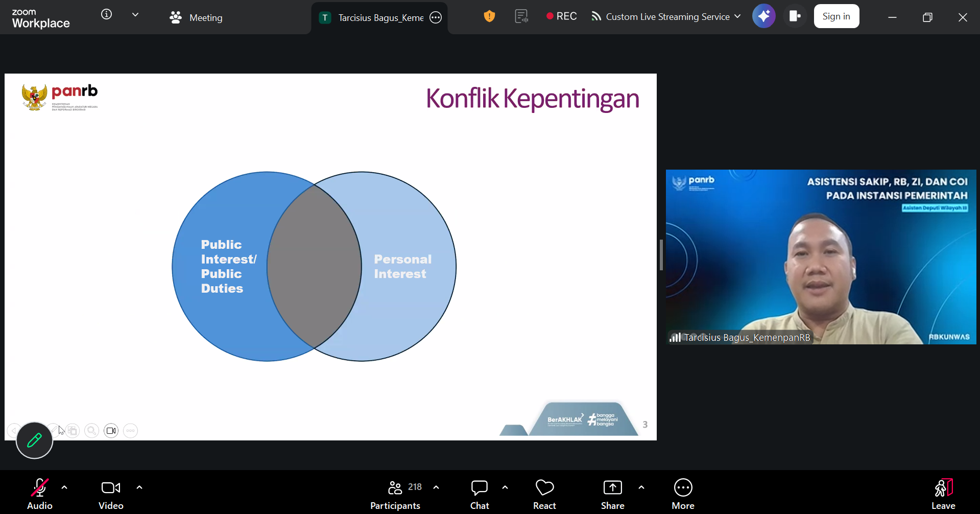The width and height of the screenshot is (980, 514).
Task: Click Konflik Kepentingan slide title
Action: 532,99
